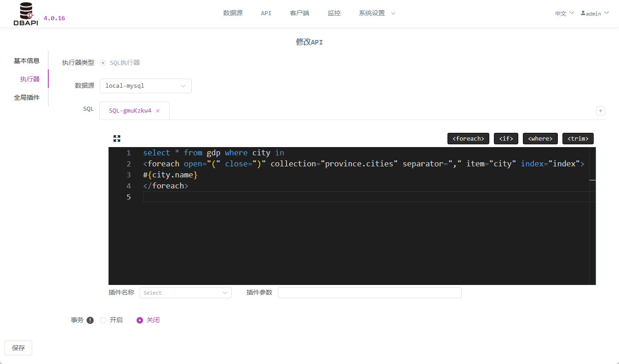This screenshot has width=619, height=364.
Task: Insert a <where> tag snippet
Action: point(540,138)
